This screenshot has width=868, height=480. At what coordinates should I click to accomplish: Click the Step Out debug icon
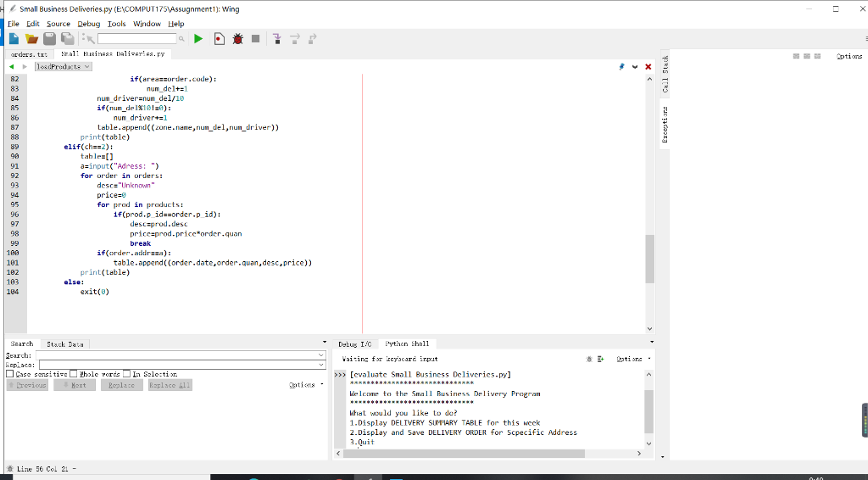pos(312,39)
